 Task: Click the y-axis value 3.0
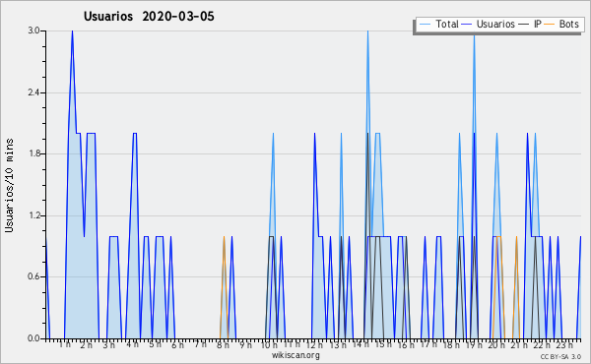pyautogui.click(x=33, y=30)
